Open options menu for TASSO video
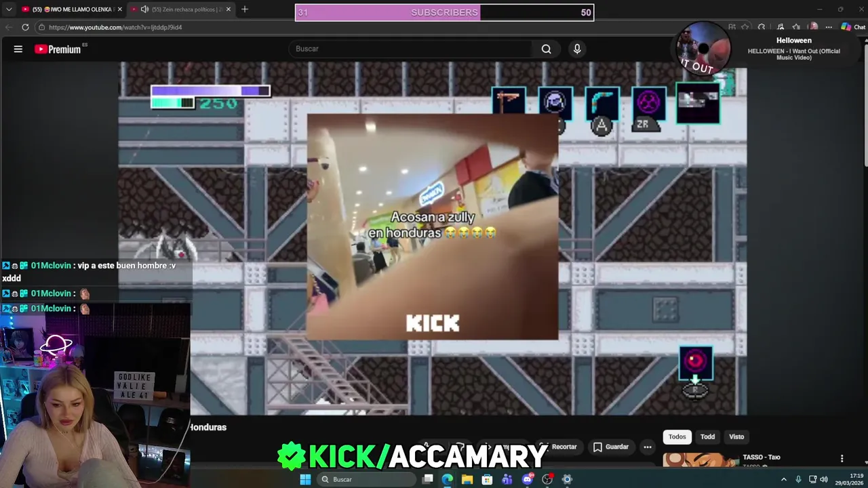The width and height of the screenshot is (868, 488). pyautogui.click(x=842, y=459)
